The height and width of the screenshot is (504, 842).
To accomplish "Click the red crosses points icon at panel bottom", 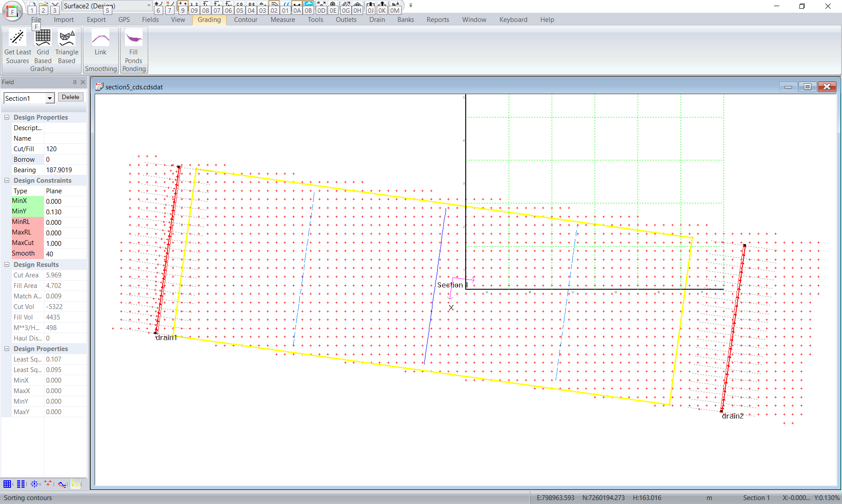I will pyautogui.click(x=48, y=484).
